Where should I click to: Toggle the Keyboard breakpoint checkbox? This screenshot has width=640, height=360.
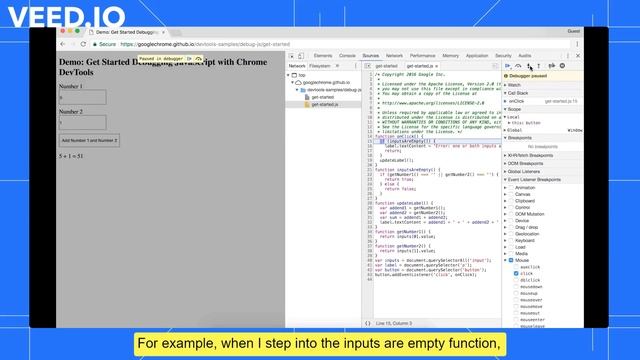[511, 240]
